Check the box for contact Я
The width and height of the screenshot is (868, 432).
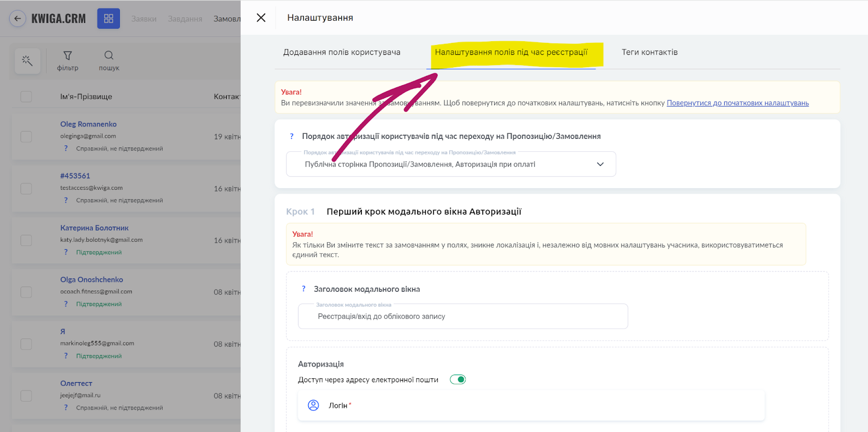click(26, 344)
